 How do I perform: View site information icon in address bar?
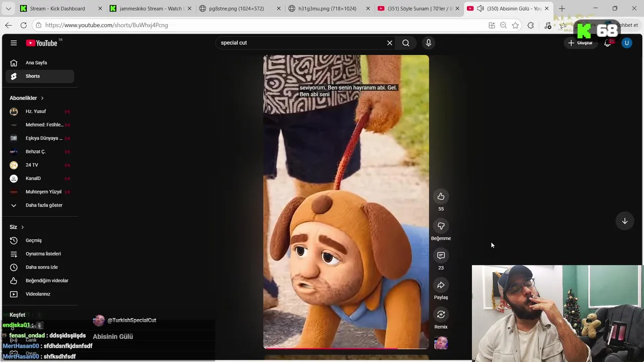pyautogui.click(x=38, y=25)
